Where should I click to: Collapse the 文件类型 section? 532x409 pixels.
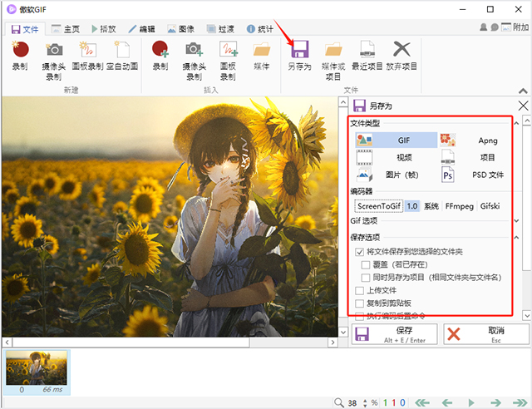[x=516, y=123]
